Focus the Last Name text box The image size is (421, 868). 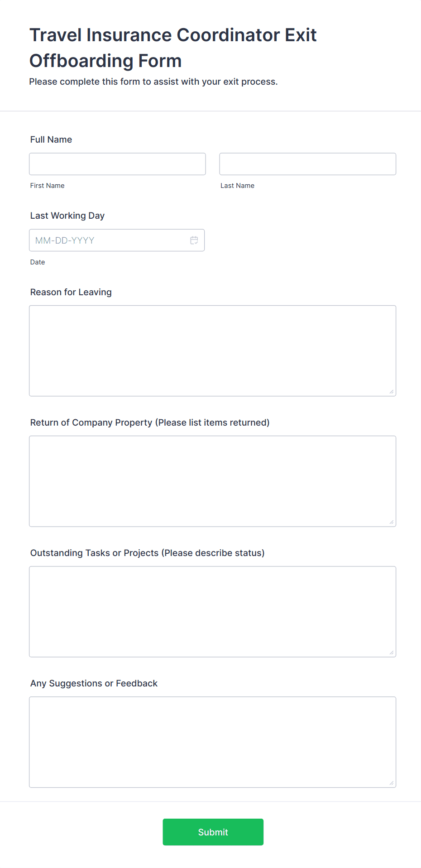(x=308, y=164)
